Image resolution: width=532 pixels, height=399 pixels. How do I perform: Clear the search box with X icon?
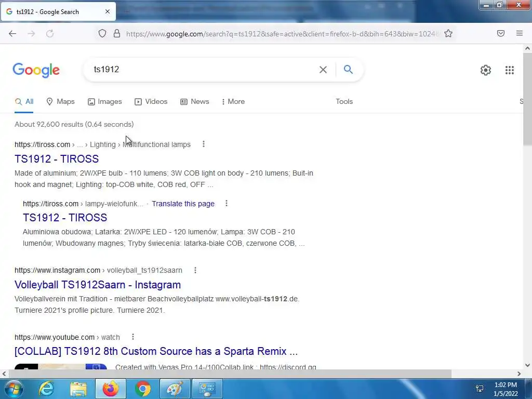click(x=323, y=70)
